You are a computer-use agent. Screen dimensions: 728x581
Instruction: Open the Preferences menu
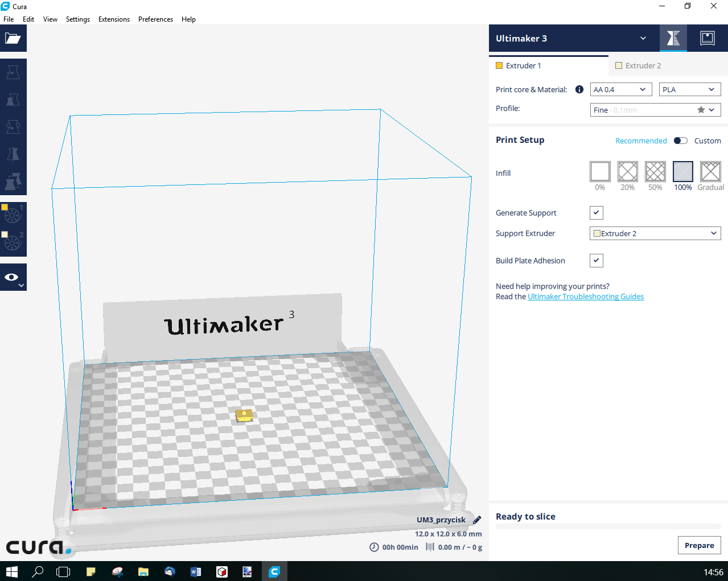[155, 19]
